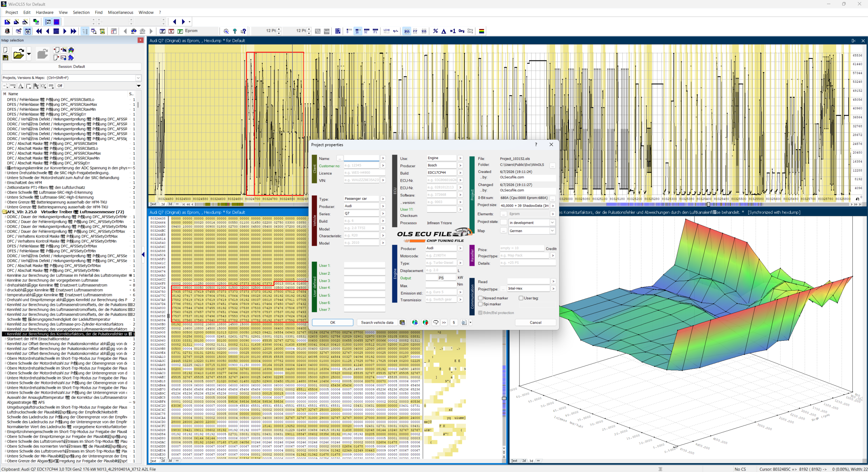Open the Miscellaneous menu
The width and height of the screenshot is (868, 472).
tap(120, 13)
